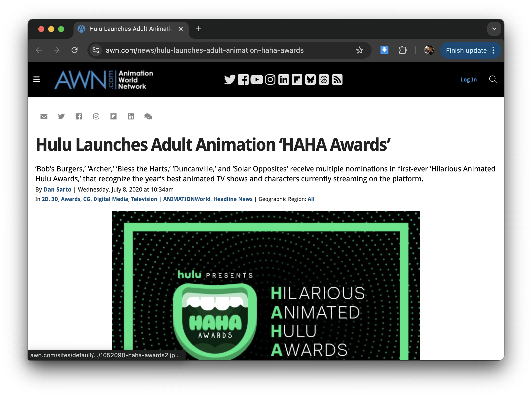Viewport: 532px width, 397px height.
Task: Share article on Flipboard (gray icon)
Action: [114, 116]
